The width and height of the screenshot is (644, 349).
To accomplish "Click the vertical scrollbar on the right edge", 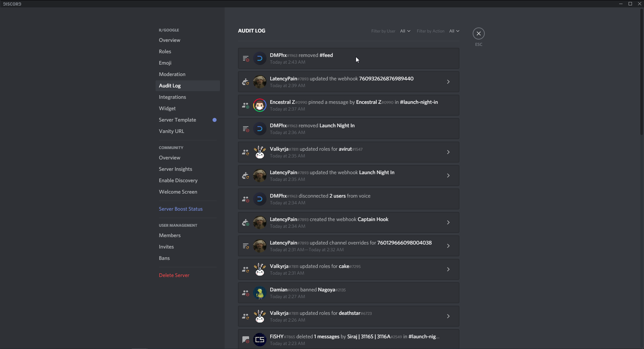I will pos(642,72).
